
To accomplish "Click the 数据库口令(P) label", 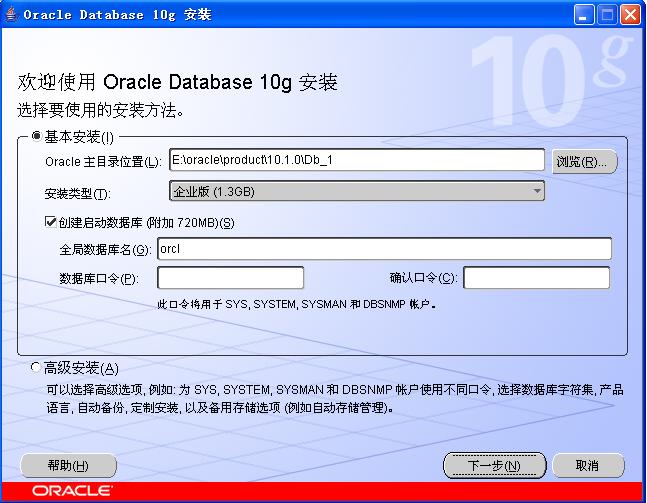I will coord(99,279).
